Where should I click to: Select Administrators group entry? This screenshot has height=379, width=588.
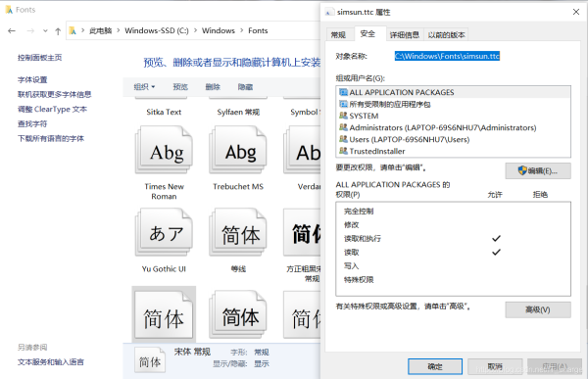point(453,128)
